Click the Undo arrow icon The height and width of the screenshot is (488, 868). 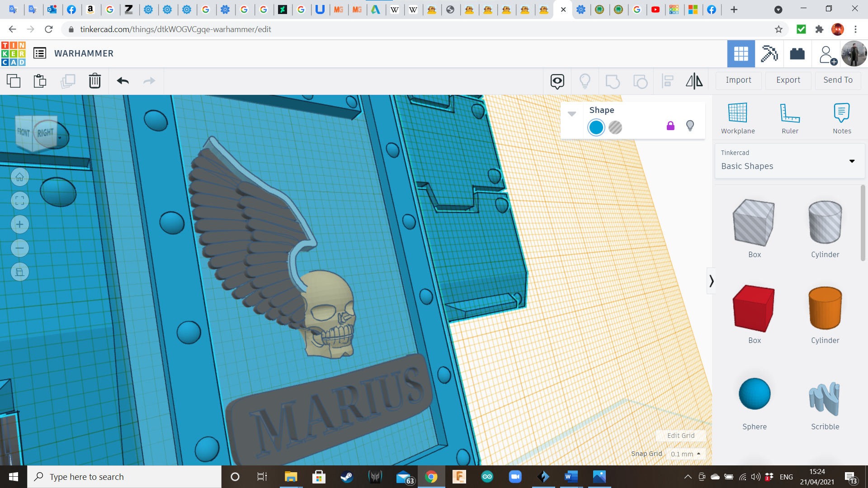[x=123, y=81]
